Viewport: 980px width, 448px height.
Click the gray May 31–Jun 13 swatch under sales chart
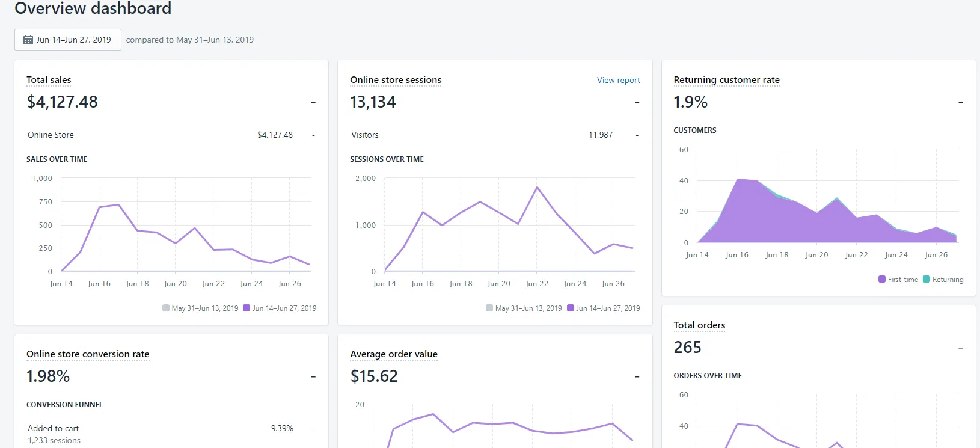coord(166,308)
